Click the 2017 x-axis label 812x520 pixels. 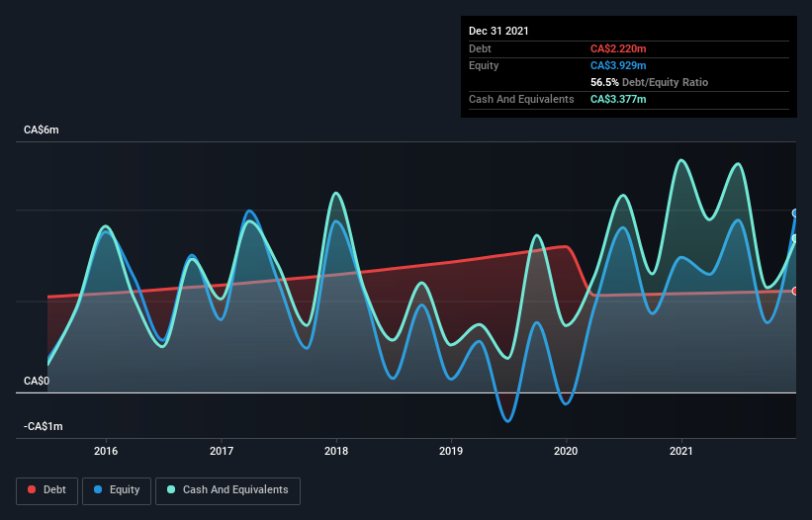point(222,451)
